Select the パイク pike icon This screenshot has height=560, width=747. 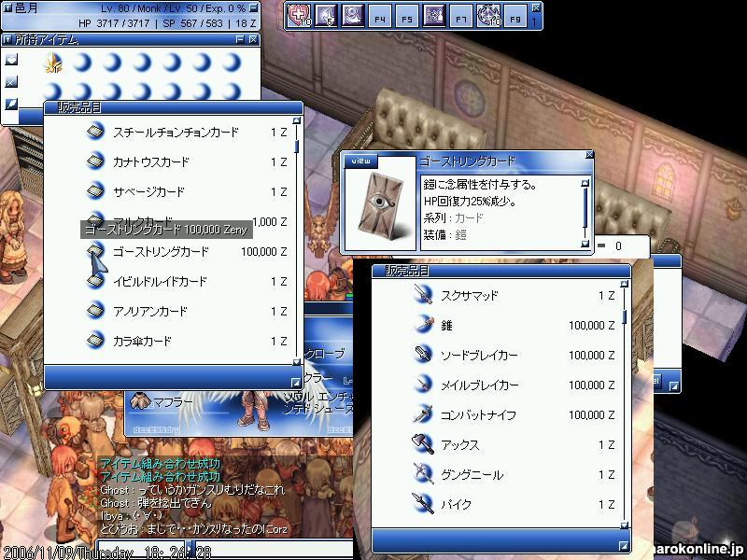[x=423, y=504]
